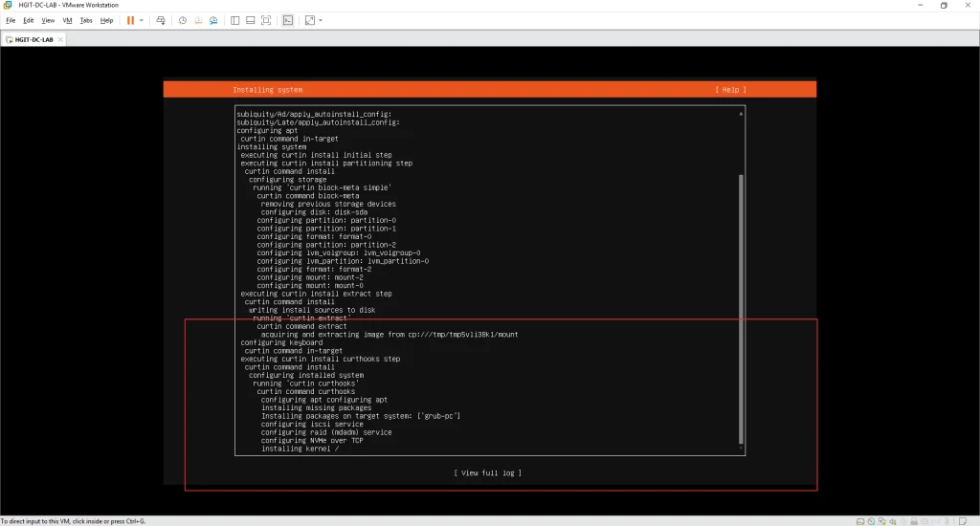Click the 'configuring keyboard' log line
Image resolution: width=980 pixels, height=526 pixels.
(x=281, y=342)
